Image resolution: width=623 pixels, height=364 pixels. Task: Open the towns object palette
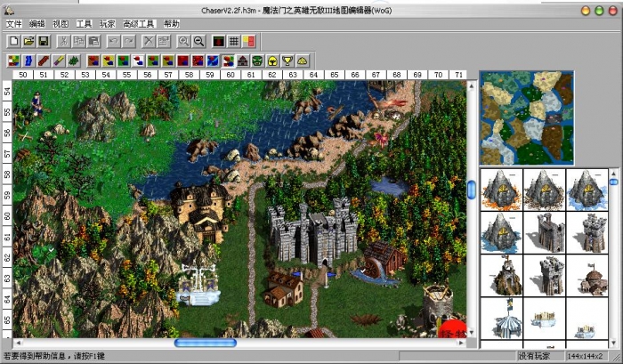tap(243, 61)
